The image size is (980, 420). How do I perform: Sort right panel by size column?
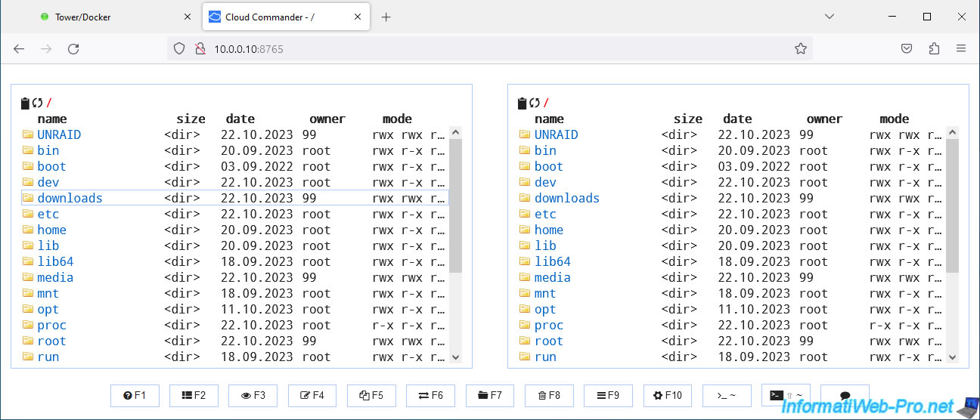(x=687, y=119)
